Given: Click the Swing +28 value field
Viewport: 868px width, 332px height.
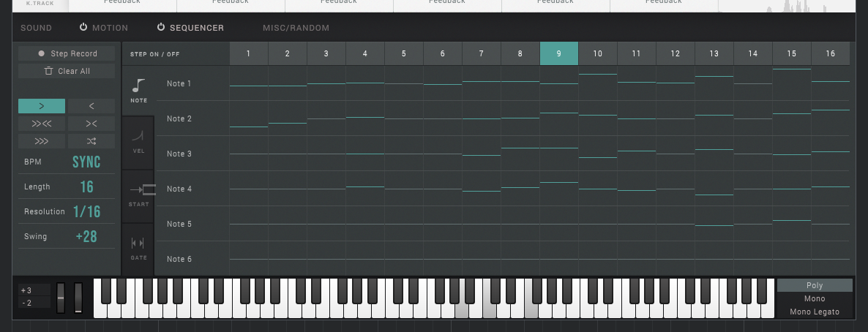Looking at the screenshot, I should tap(86, 237).
